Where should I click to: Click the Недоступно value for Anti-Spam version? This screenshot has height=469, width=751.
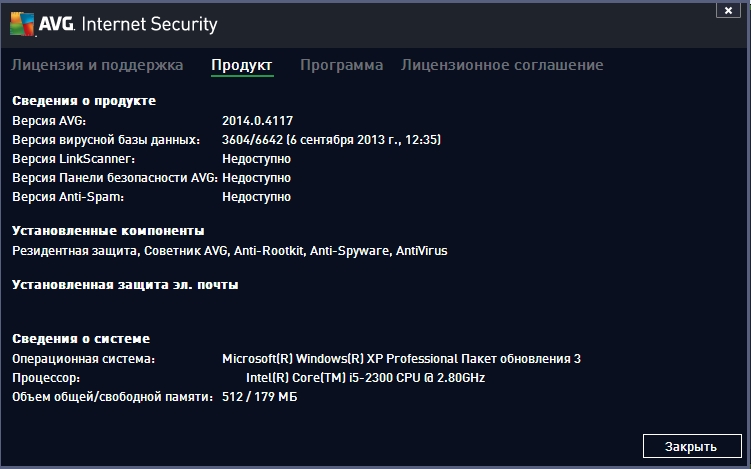tap(256, 197)
